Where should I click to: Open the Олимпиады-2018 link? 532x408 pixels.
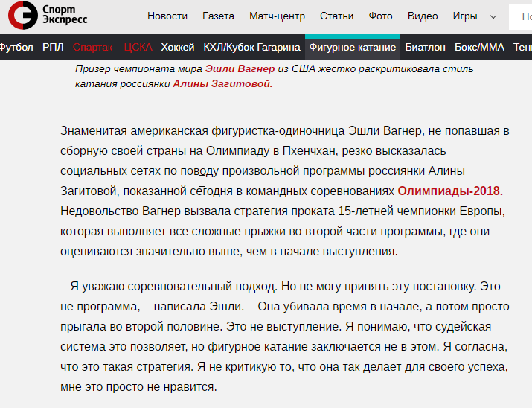pyautogui.click(x=450, y=191)
